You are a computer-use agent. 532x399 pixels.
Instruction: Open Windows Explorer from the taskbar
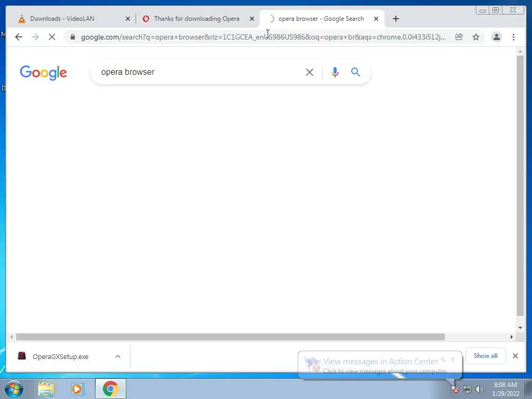click(46, 389)
